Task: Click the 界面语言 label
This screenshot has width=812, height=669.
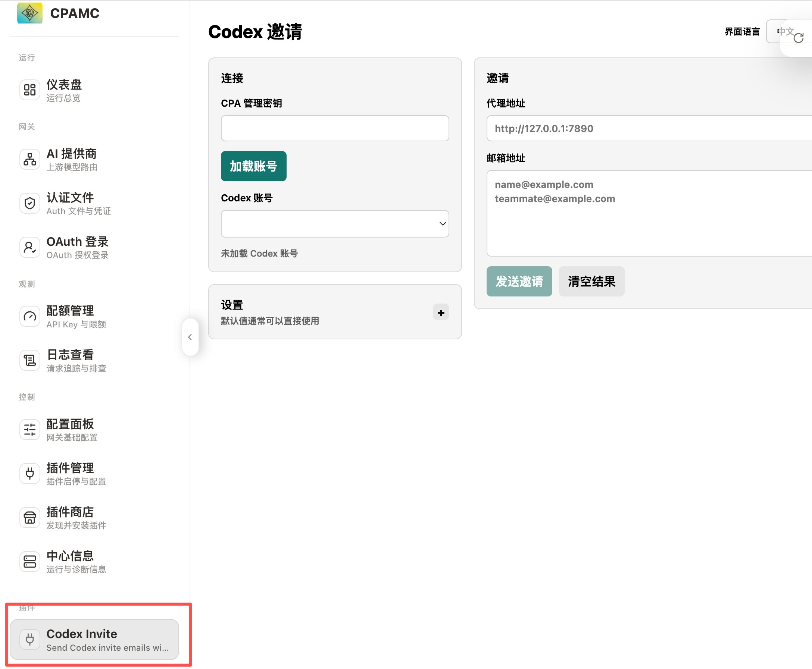Action: [x=742, y=32]
